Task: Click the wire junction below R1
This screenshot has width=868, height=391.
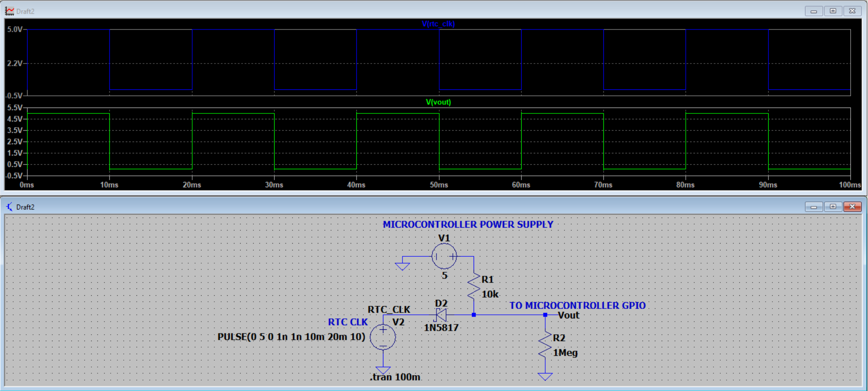Action: pos(474,315)
